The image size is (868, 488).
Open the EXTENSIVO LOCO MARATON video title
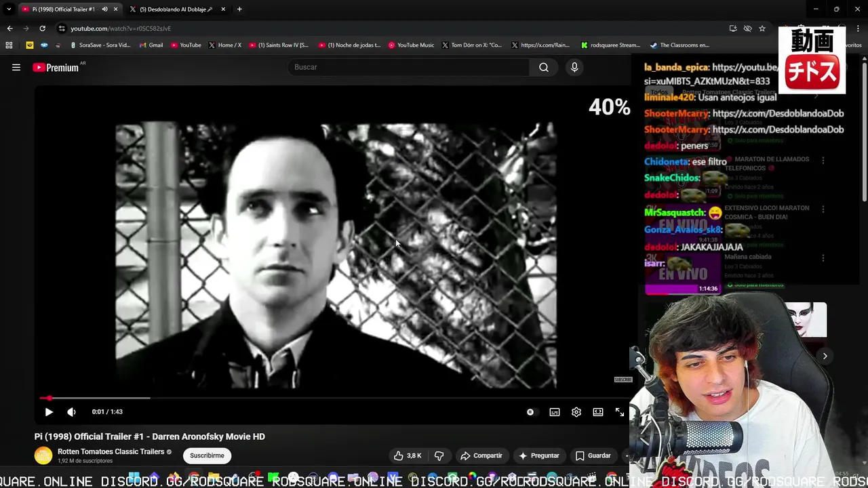tap(767, 212)
